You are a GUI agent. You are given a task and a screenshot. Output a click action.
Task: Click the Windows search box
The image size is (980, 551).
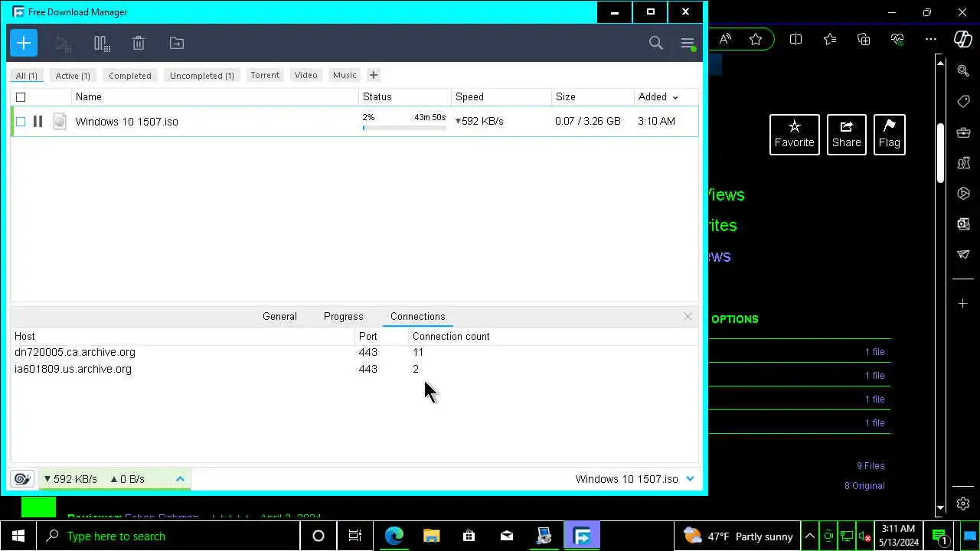pyautogui.click(x=168, y=536)
